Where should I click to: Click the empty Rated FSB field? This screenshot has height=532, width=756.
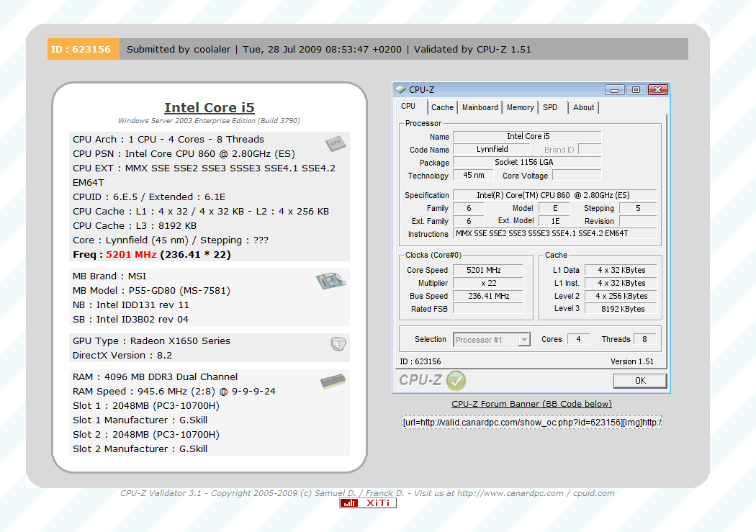pyautogui.click(x=488, y=309)
